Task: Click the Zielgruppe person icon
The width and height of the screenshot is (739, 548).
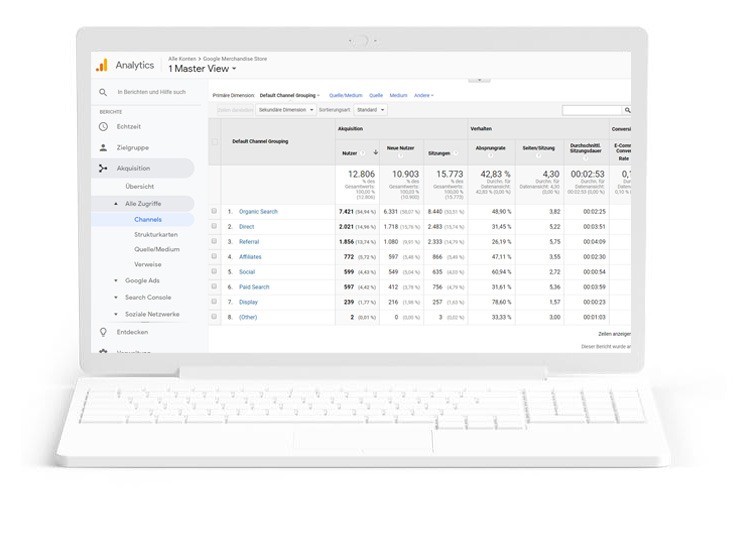Action: click(x=103, y=147)
